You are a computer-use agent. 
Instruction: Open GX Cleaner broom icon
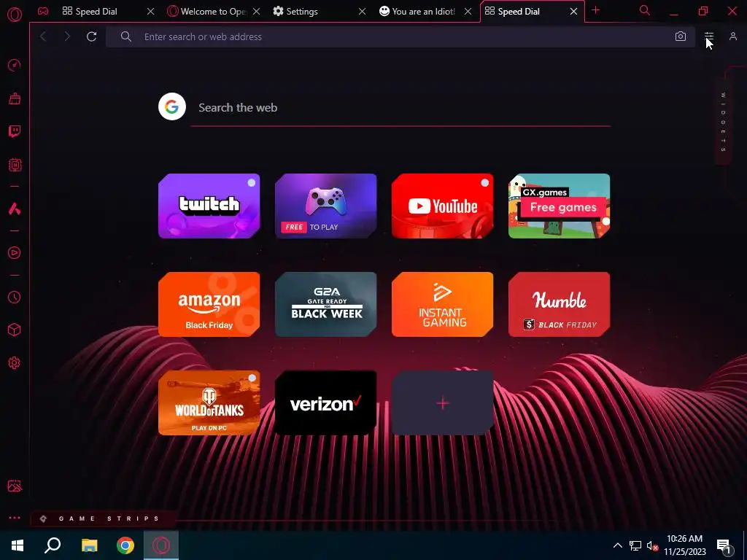click(15, 98)
